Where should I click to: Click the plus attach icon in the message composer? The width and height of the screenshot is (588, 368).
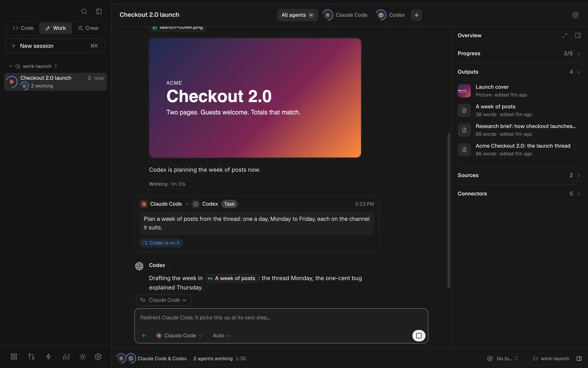click(144, 336)
